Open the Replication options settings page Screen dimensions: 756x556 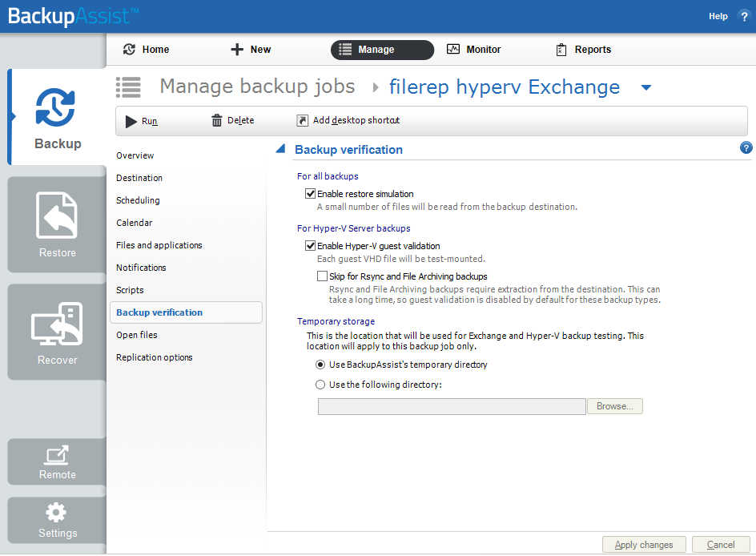[x=155, y=357]
